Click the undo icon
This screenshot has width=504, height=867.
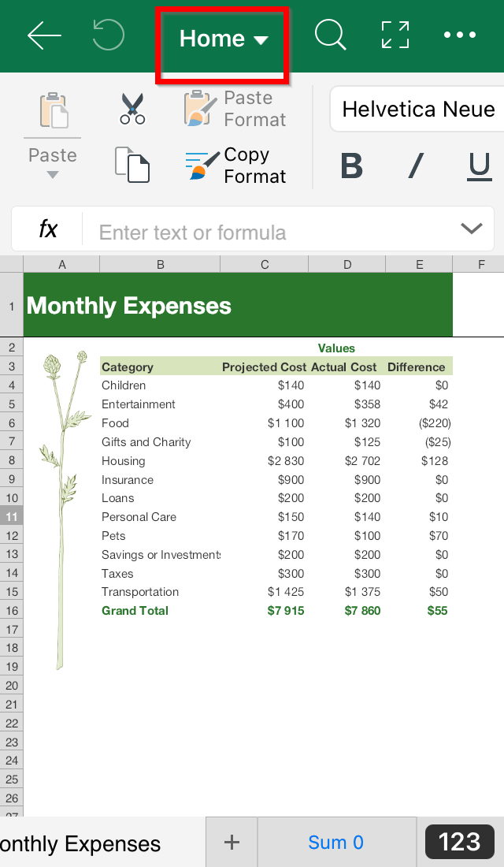click(x=109, y=35)
